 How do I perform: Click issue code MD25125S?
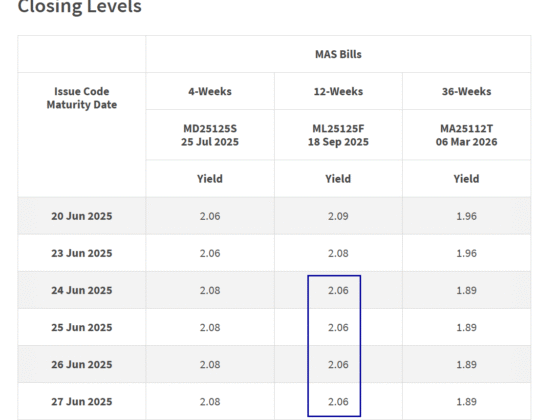(x=210, y=129)
